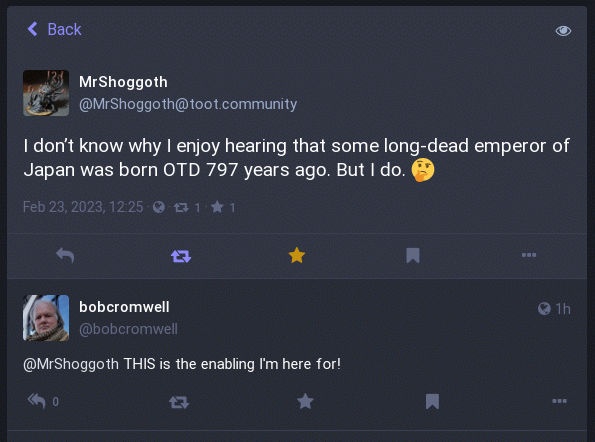
Task: Reply to MrShoggoth's post
Action: pos(65,255)
